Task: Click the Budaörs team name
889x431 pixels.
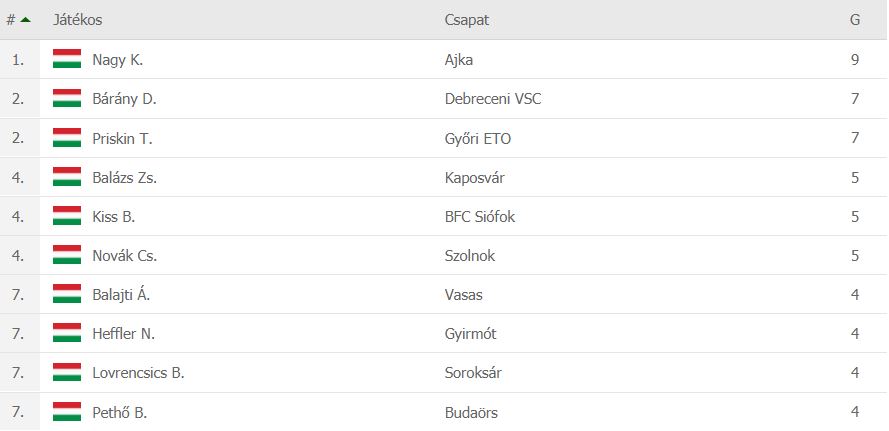Action: click(471, 412)
